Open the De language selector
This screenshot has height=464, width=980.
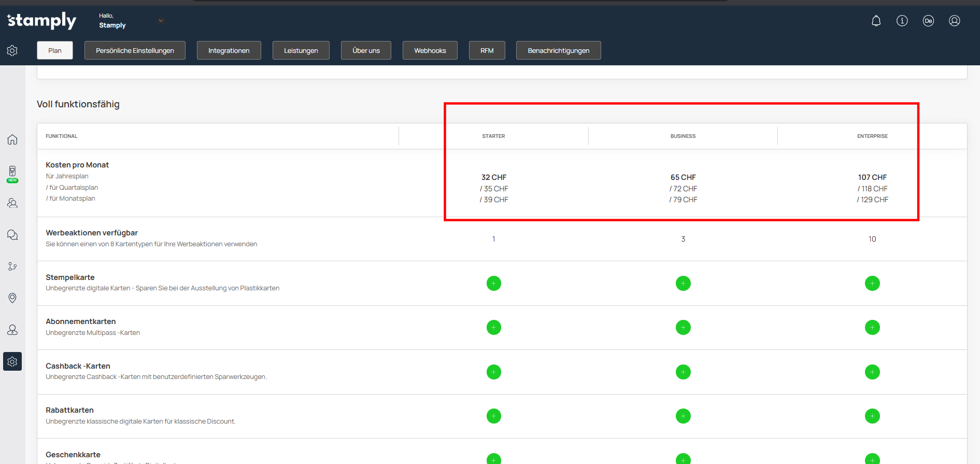coord(928,21)
